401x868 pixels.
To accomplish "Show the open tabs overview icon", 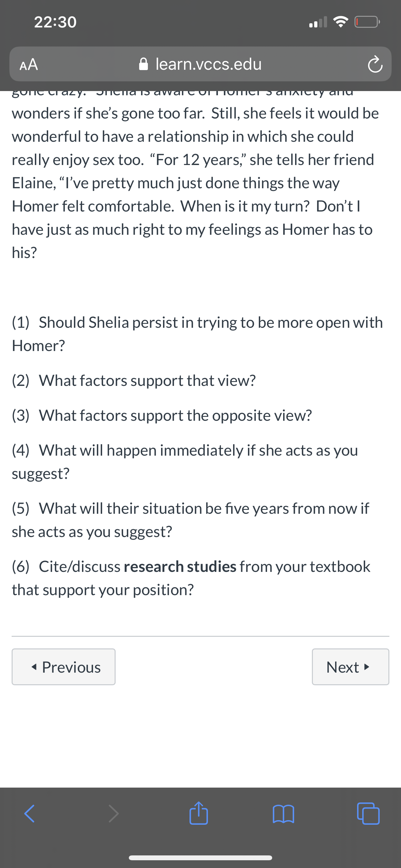I will tap(368, 814).
